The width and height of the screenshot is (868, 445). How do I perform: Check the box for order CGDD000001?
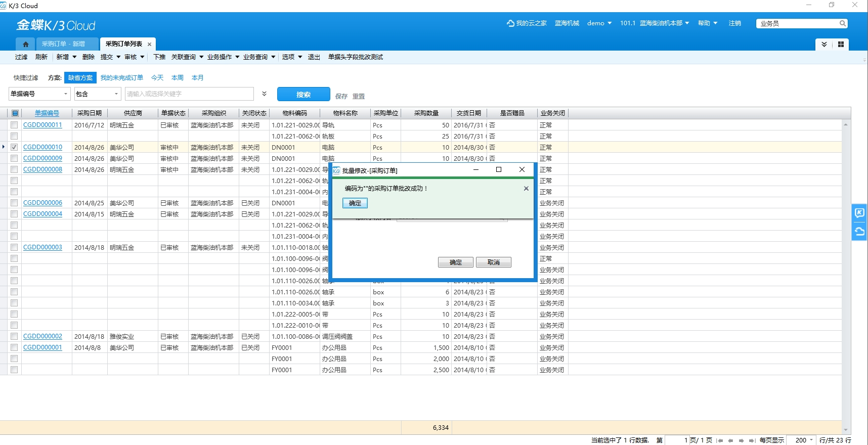14,347
